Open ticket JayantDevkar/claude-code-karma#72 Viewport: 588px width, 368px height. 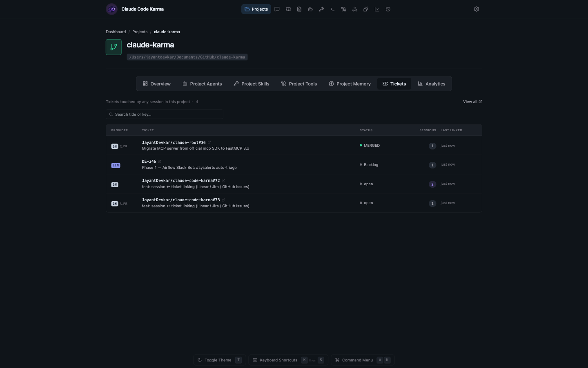181,181
